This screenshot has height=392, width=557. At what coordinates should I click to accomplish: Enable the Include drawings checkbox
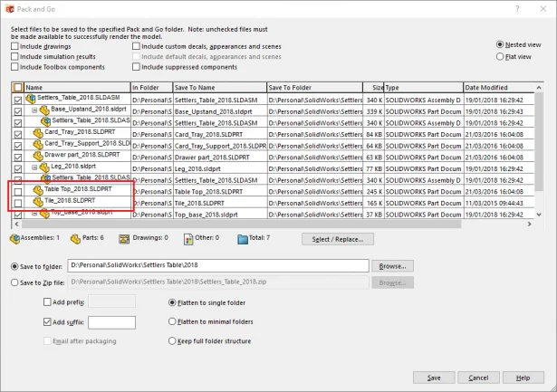(14, 45)
